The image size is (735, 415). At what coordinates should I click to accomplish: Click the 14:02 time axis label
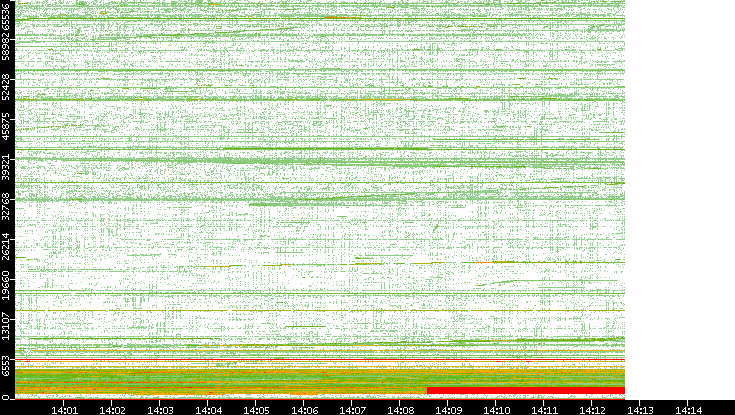click(112, 410)
